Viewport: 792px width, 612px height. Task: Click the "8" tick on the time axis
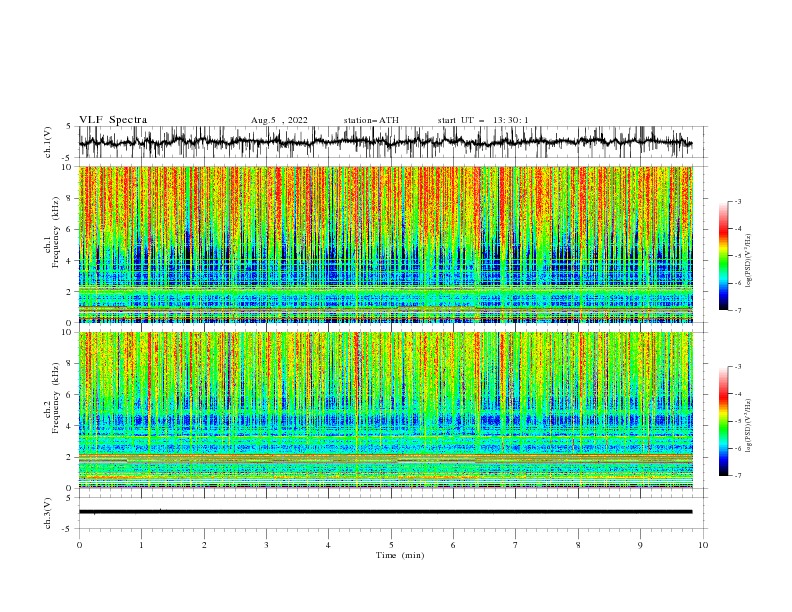tap(578, 545)
